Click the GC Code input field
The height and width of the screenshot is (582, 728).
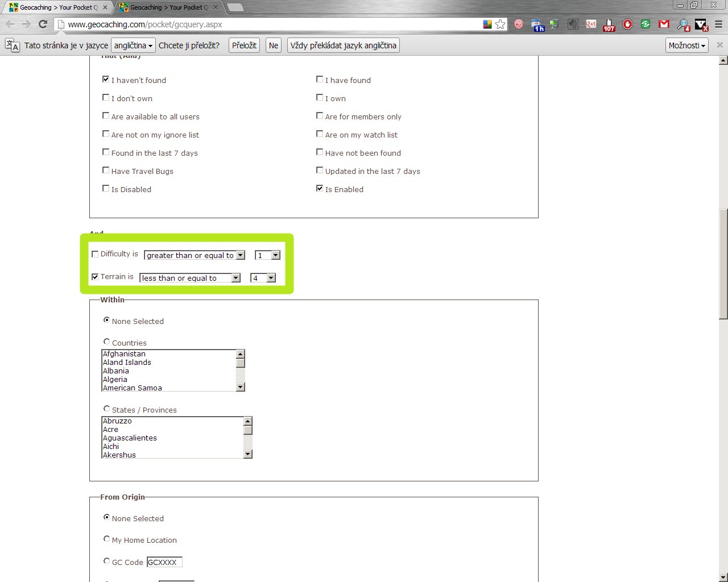(164, 562)
